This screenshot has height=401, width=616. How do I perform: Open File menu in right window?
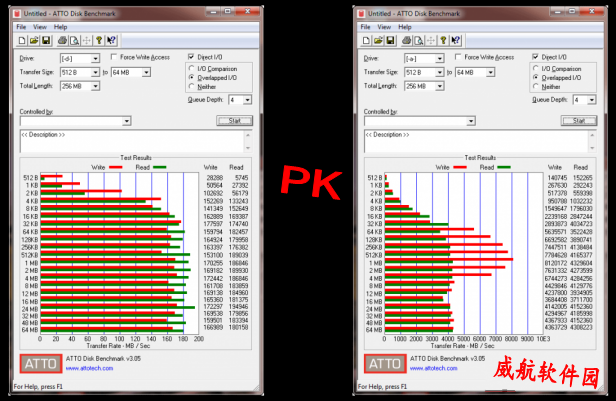(x=365, y=27)
